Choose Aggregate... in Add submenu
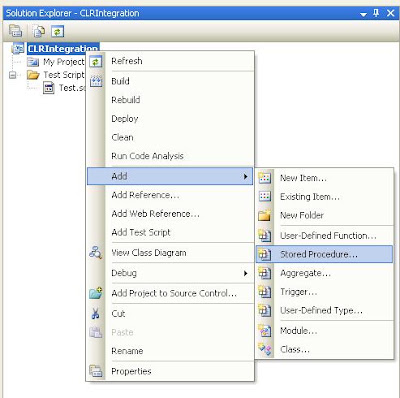Image resolution: width=400 pixels, height=398 pixels. pyautogui.click(x=324, y=273)
